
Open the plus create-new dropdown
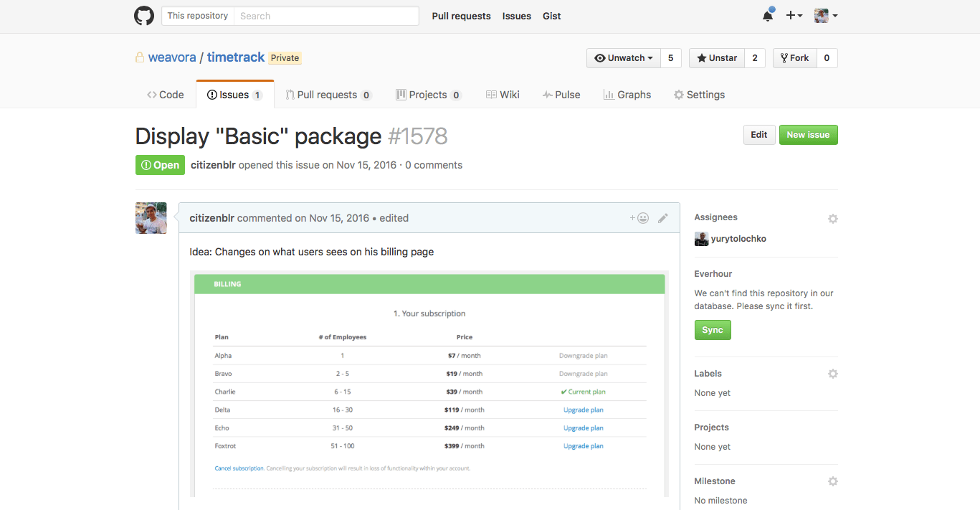794,16
